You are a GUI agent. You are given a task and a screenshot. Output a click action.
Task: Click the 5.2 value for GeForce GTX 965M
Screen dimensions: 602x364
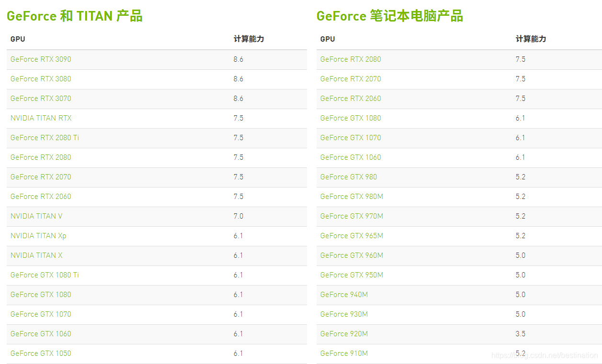[x=521, y=236]
